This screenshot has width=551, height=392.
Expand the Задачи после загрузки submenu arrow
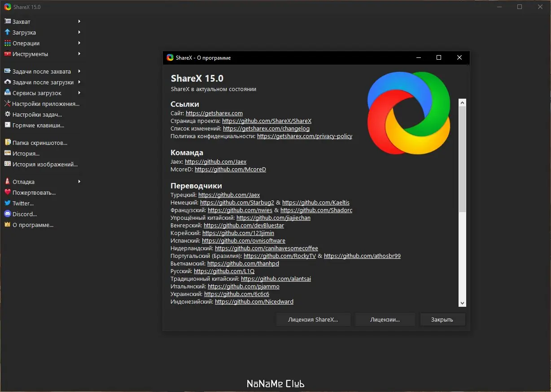click(79, 82)
